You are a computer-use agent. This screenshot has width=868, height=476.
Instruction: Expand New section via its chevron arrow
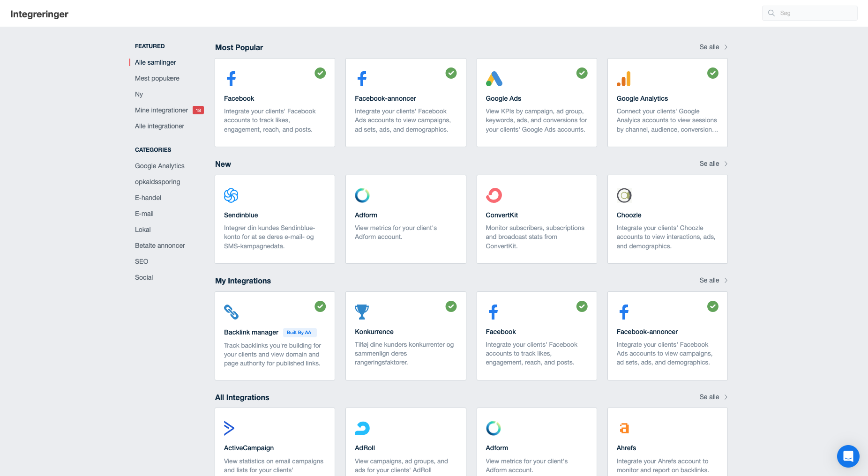(x=726, y=164)
